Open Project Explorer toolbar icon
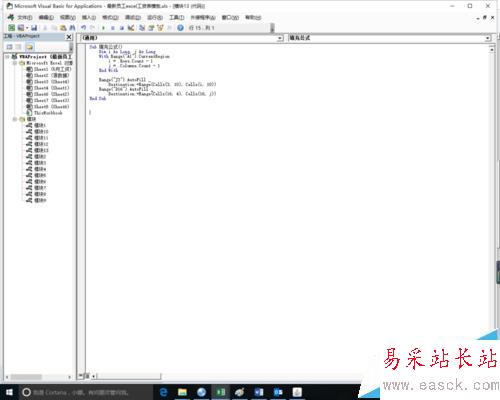Screen dimensions: 500x400 pos(142,28)
